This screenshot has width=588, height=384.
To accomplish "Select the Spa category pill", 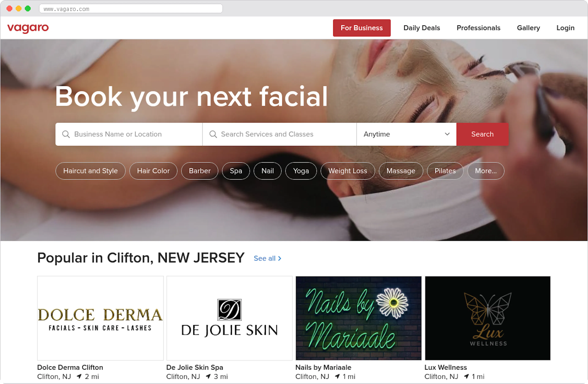I will pos(236,171).
